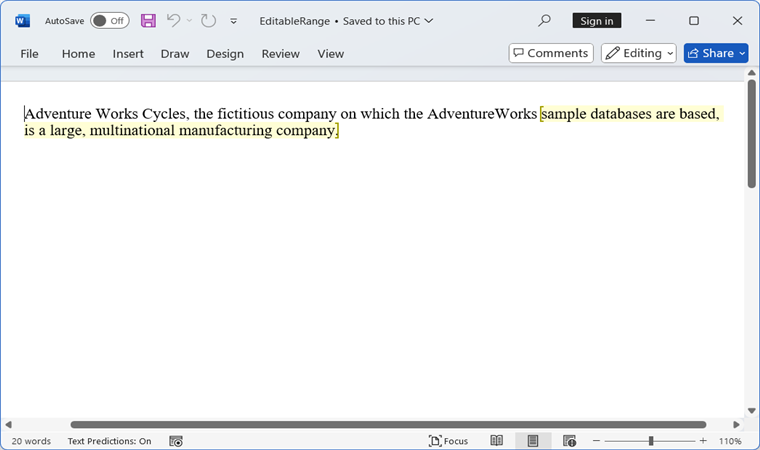The width and height of the screenshot is (760, 450).
Task: Click the zoom slider handle
Action: coord(651,441)
